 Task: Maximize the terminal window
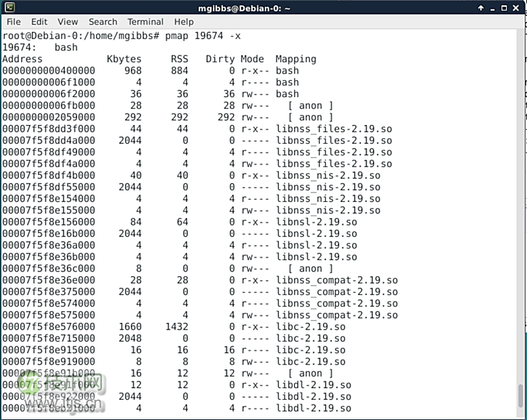coord(504,8)
